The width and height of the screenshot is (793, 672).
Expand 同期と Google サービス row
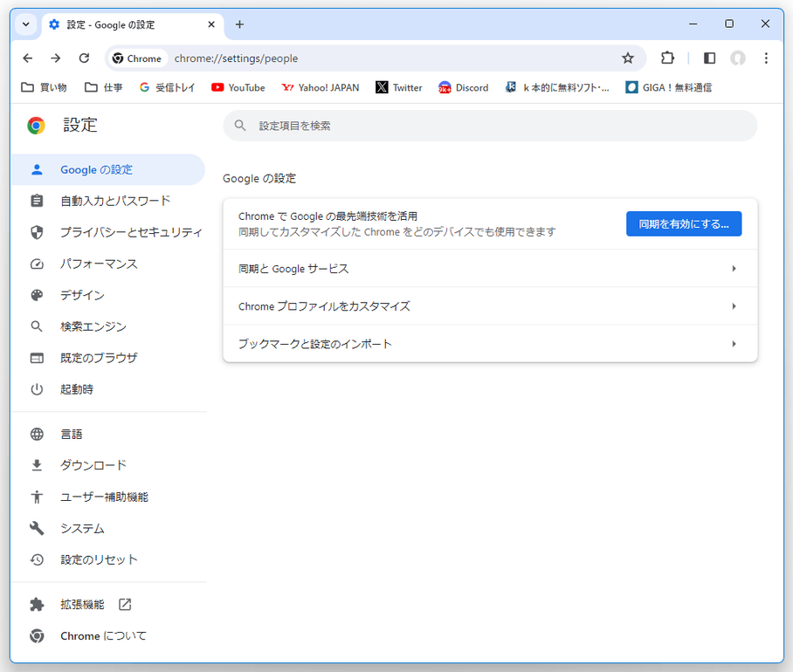[490, 268]
